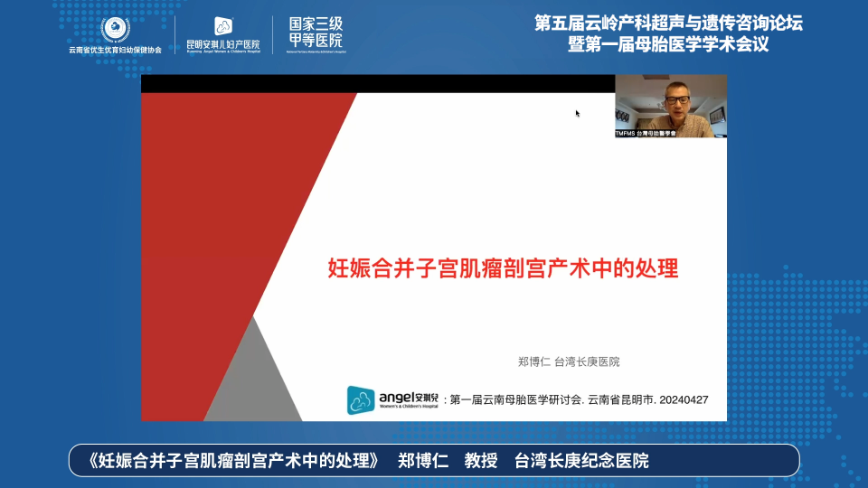Click the red slide title 妊娠合并子宫肌瘤剖宫产术中的处理

coord(502,268)
